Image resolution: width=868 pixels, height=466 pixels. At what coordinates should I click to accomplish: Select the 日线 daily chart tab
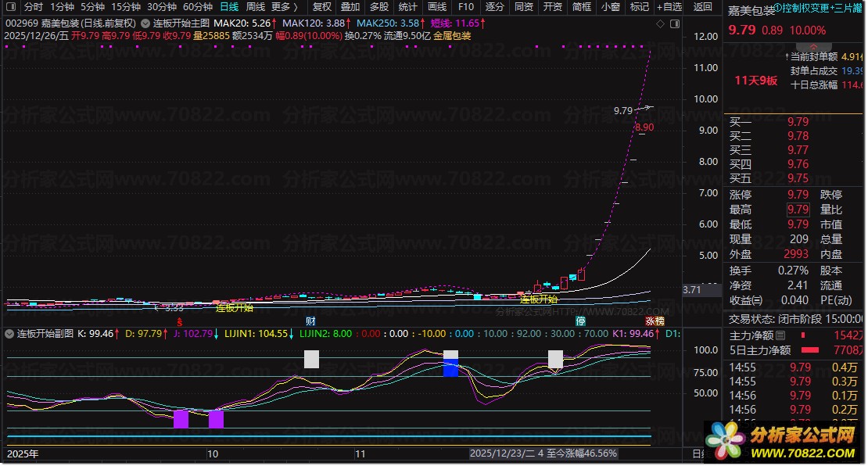coord(229,6)
